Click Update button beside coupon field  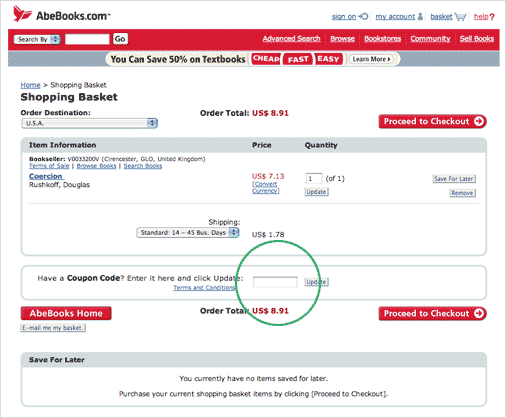tap(317, 282)
